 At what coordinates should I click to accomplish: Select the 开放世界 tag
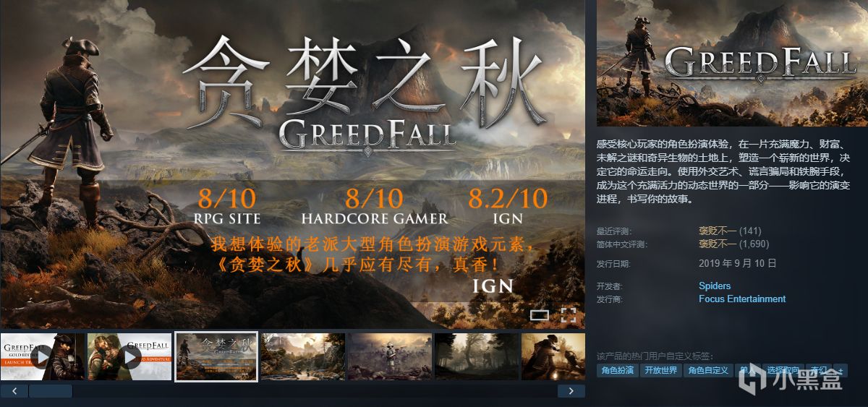[x=661, y=370]
